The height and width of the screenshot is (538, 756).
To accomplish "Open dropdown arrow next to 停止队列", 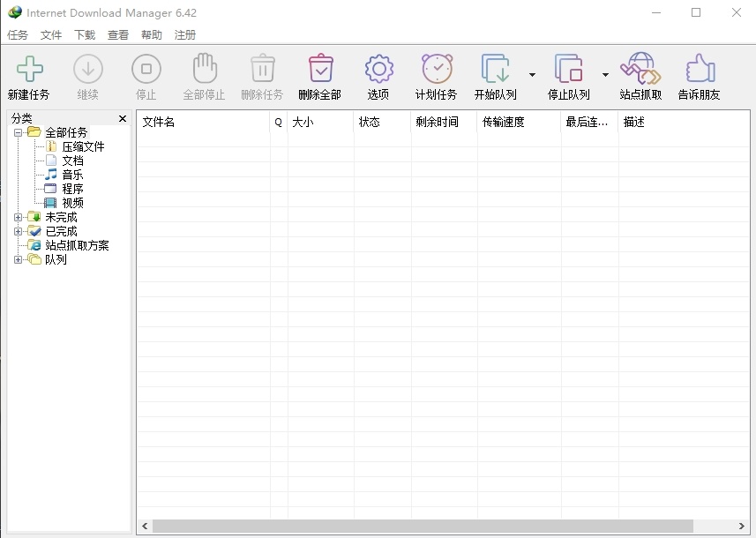I will (605, 75).
